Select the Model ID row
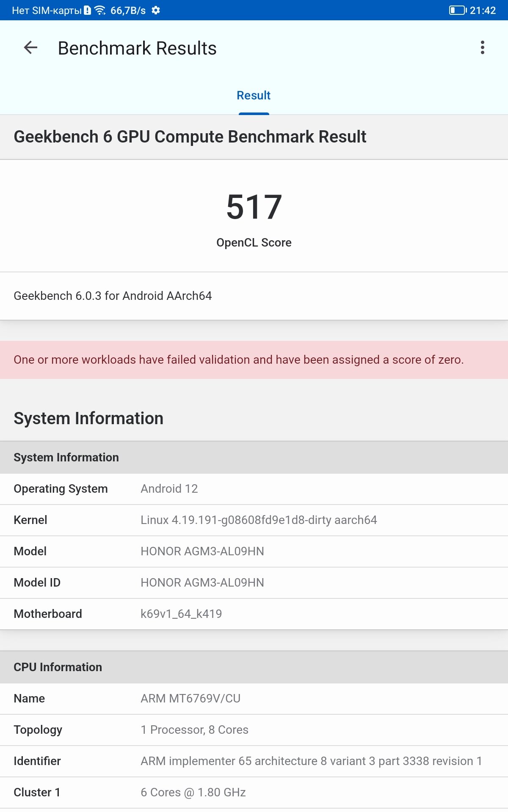 click(254, 583)
